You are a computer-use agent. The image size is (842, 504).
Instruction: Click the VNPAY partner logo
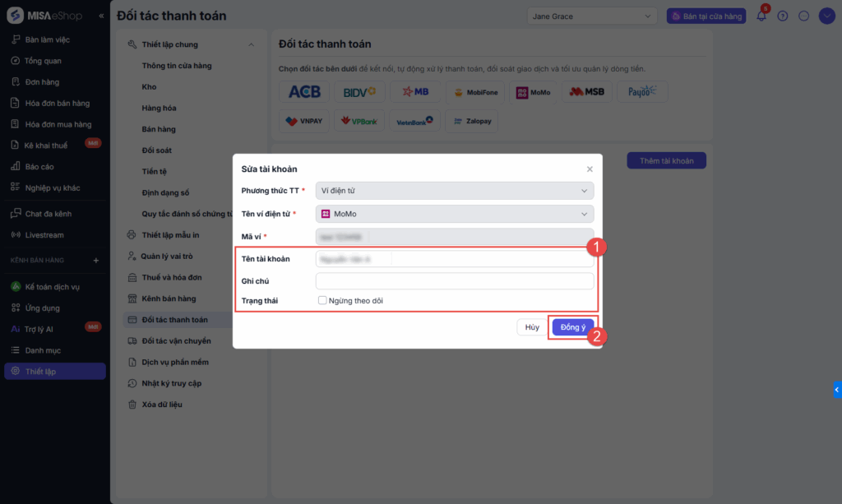coord(304,121)
